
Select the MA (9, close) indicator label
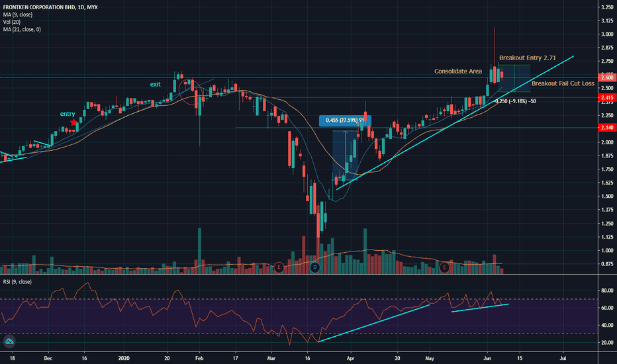tap(18, 15)
